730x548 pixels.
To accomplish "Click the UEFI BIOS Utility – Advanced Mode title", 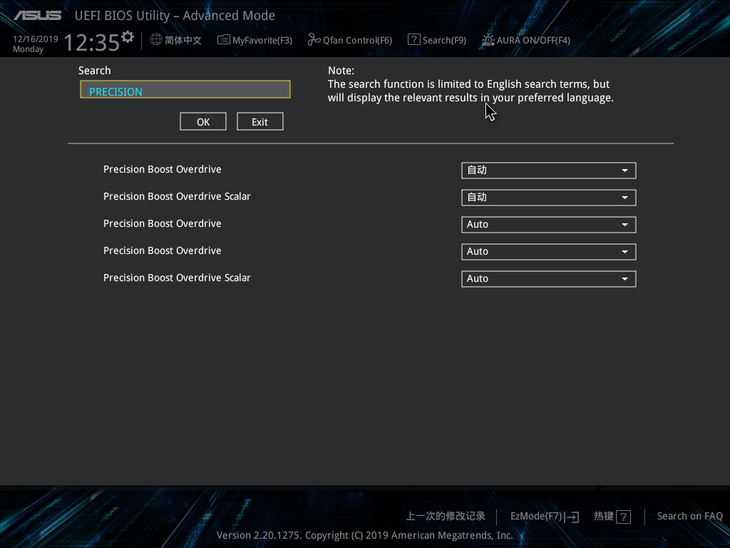I will pos(175,16).
